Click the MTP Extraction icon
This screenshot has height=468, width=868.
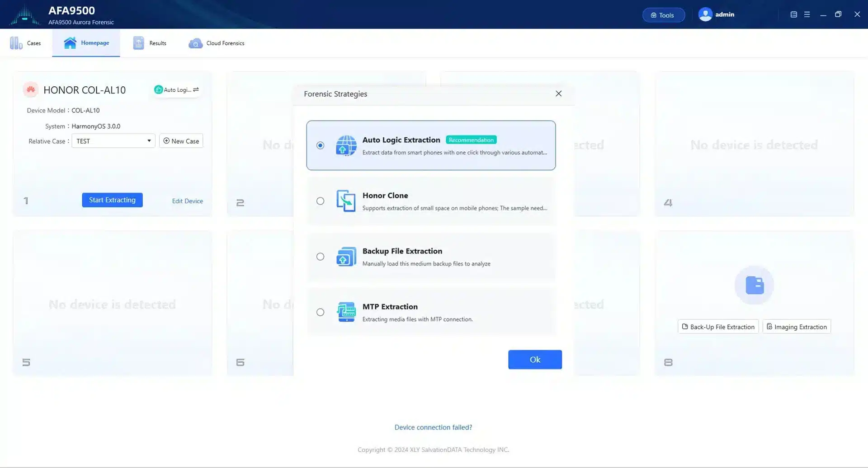coord(346,312)
